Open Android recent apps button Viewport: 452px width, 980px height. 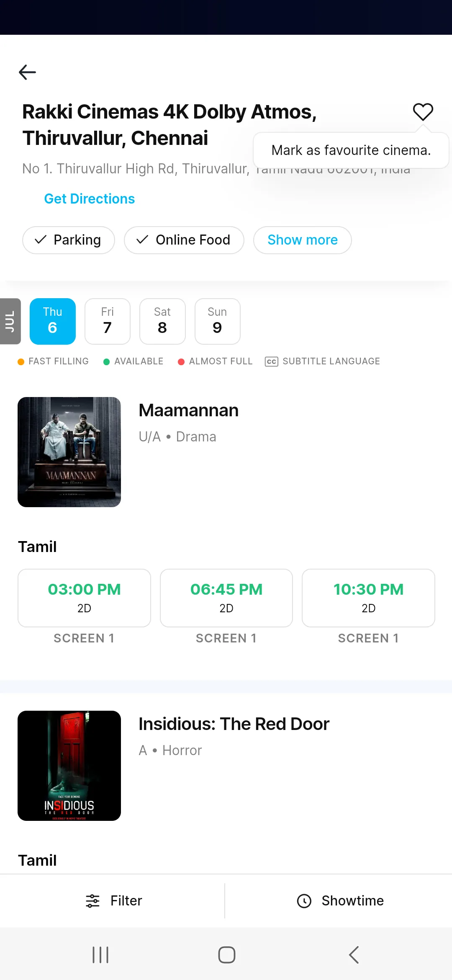pyautogui.click(x=100, y=955)
